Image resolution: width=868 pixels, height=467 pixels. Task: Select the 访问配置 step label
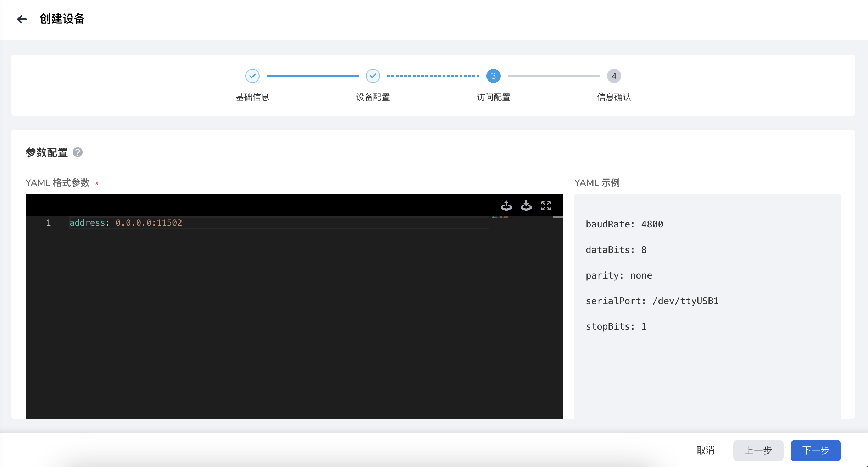tap(493, 97)
